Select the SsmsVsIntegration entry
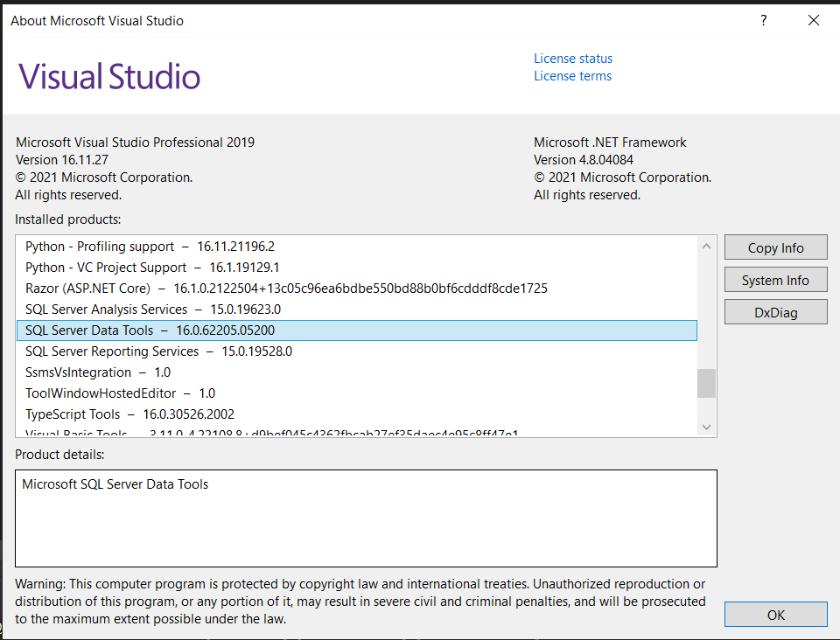 pos(357,372)
